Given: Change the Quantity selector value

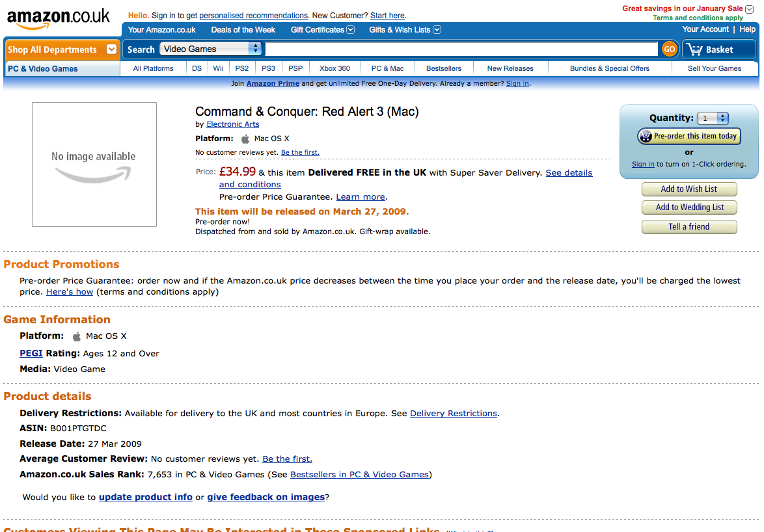Looking at the screenshot, I should pyautogui.click(x=713, y=118).
